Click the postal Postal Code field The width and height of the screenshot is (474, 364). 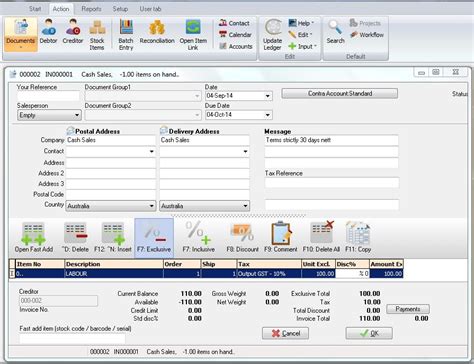[111, 195]
